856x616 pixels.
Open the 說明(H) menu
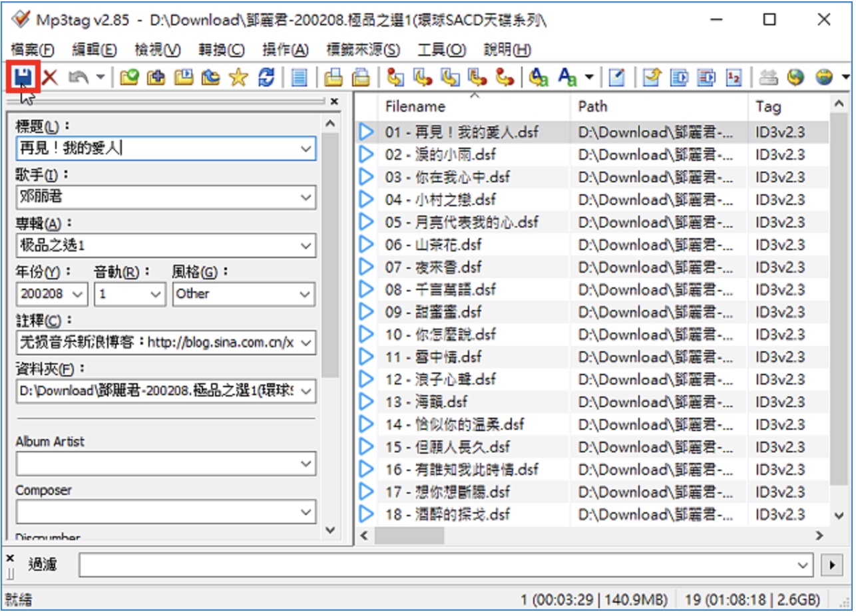(x=507, y=49)
